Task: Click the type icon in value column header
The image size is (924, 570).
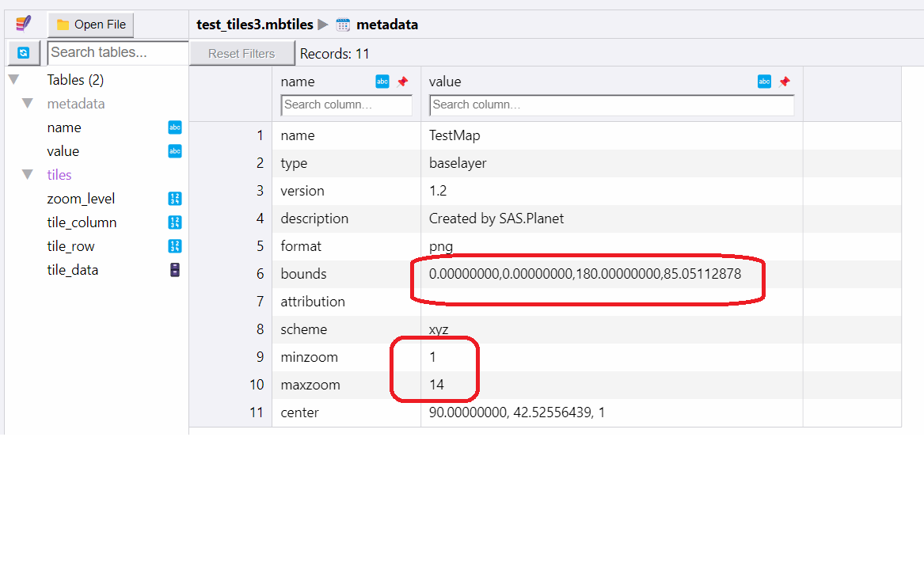Action: pos(764,82)
